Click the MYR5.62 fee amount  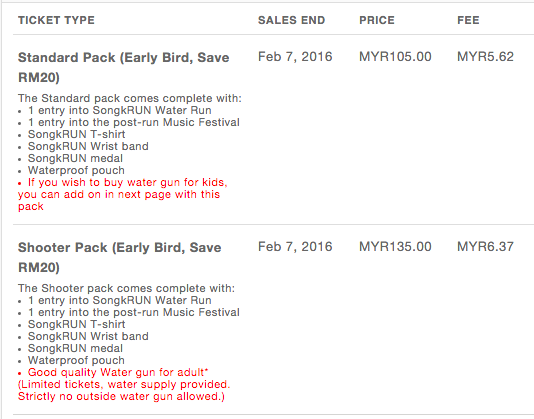coord(485,57)
